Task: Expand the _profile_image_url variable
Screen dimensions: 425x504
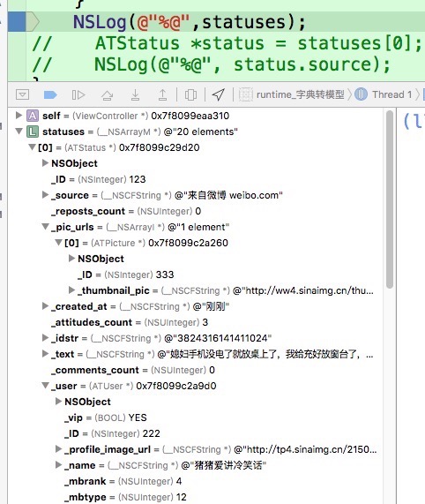Action: pos(58,448)
